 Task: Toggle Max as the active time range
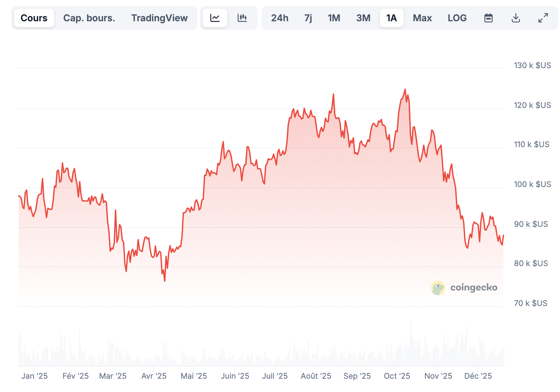(422, 18)
